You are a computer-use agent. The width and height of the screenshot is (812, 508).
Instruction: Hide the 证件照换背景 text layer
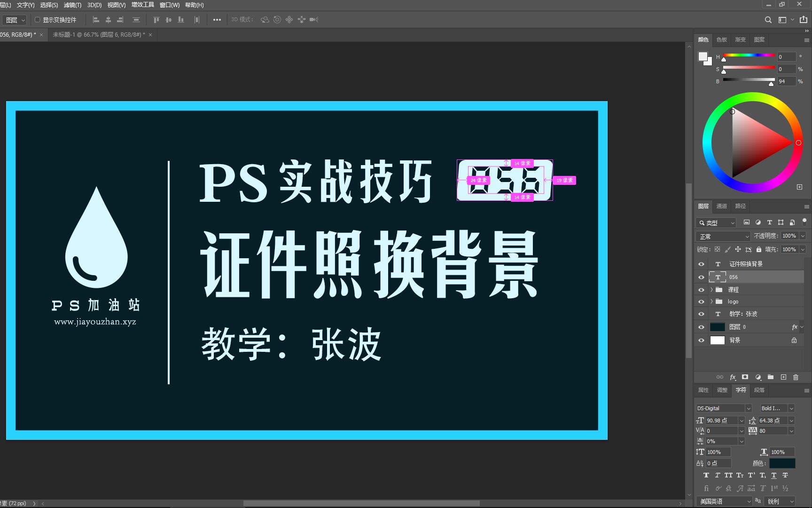[x=701, y=264]
